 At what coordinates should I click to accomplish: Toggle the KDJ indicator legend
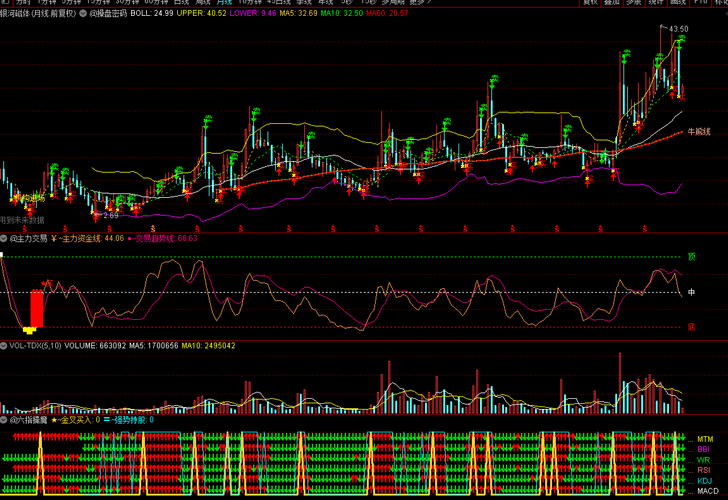(704, 480)
